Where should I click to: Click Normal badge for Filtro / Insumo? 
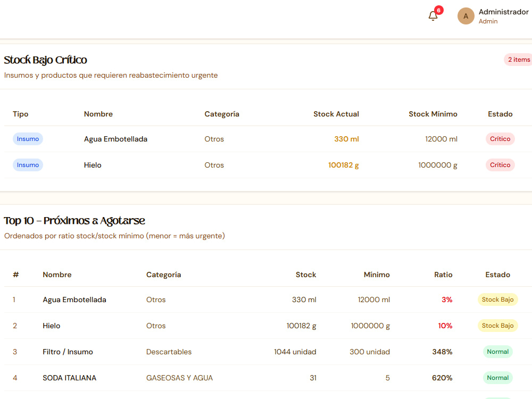(x=498, y=352)
